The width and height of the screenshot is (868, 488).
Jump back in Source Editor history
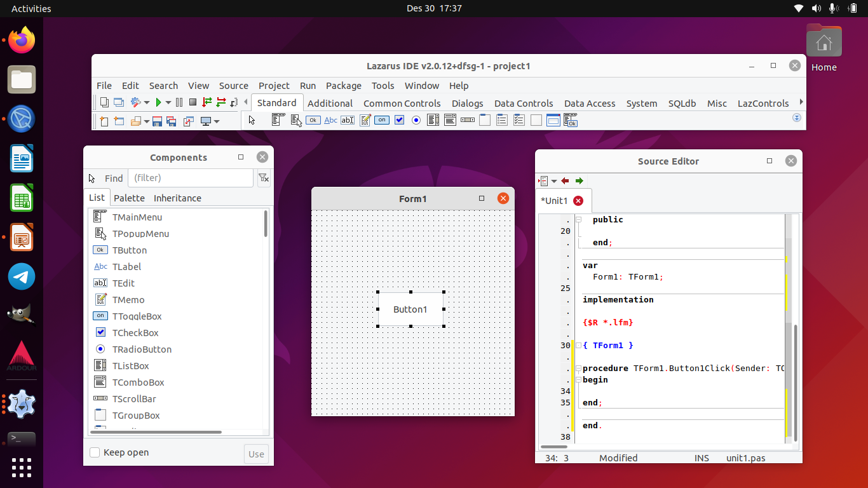565,181
